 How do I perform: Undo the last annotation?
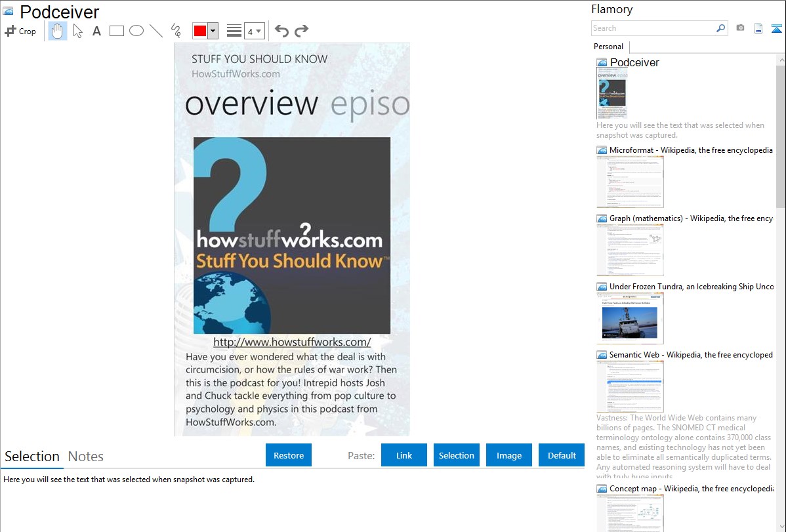pos(281,31)
